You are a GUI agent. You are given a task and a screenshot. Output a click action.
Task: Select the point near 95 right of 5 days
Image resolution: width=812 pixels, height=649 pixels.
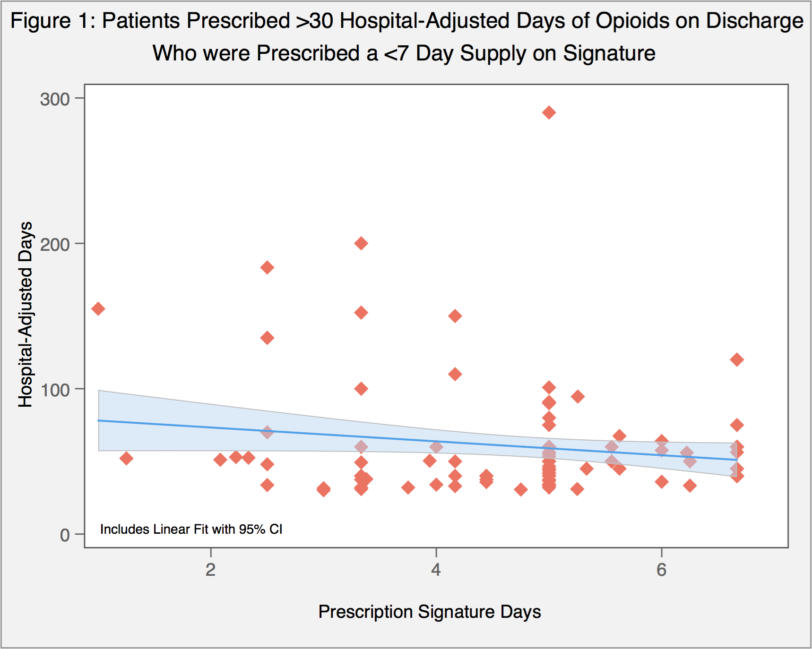click(577, 396)
